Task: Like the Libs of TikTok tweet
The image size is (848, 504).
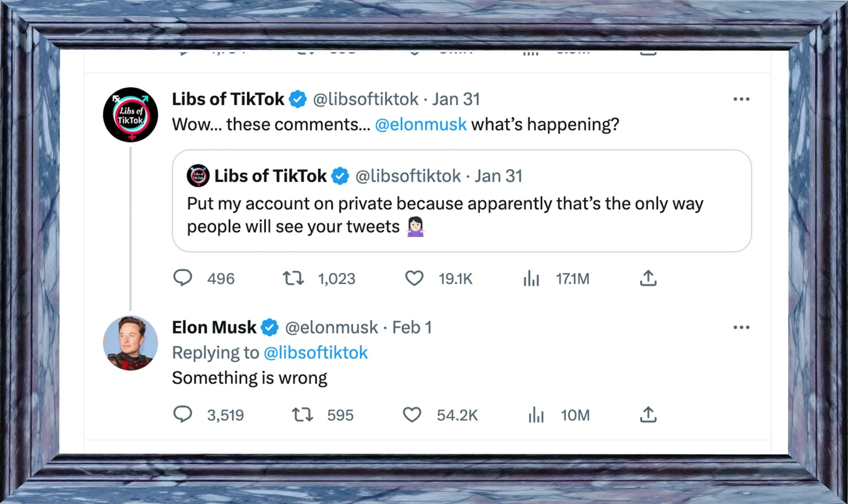Action: pyautogui.click(x=414, y=278)
